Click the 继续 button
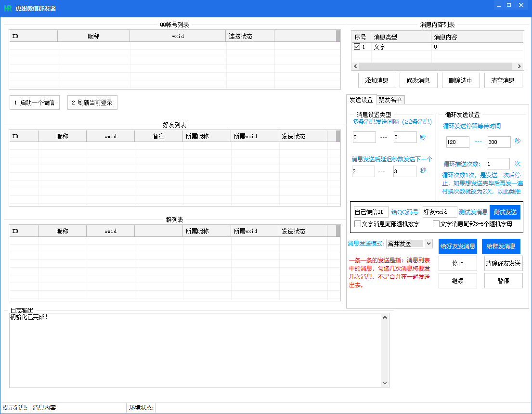532x414 pixels. click(x=458, y=281)
